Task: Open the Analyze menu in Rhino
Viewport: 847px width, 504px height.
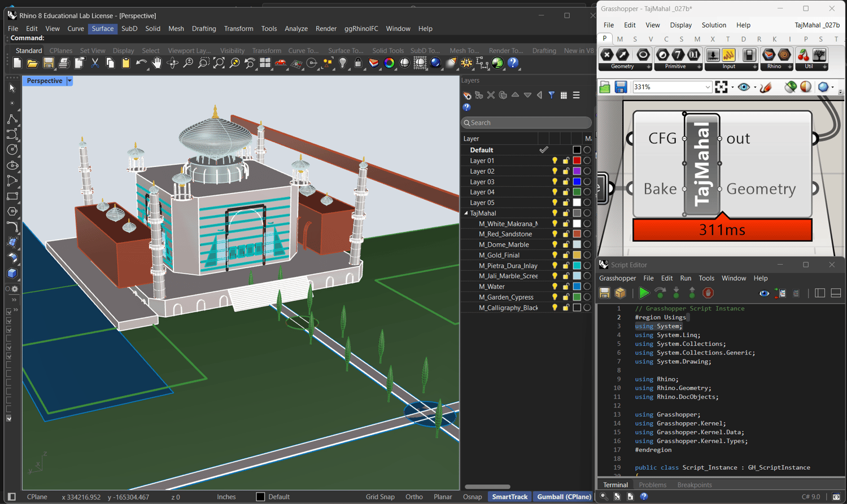Action: (296, 28)
